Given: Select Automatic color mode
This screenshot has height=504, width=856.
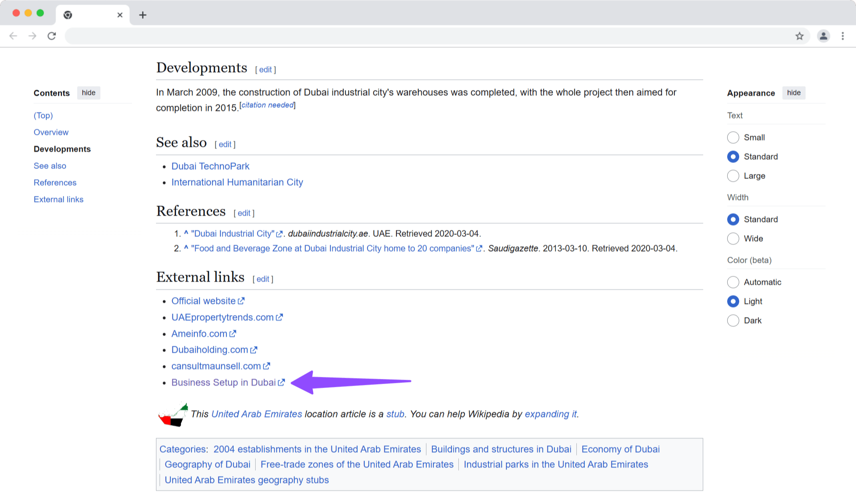Looking at the screenshot, I should click(733, 282).
